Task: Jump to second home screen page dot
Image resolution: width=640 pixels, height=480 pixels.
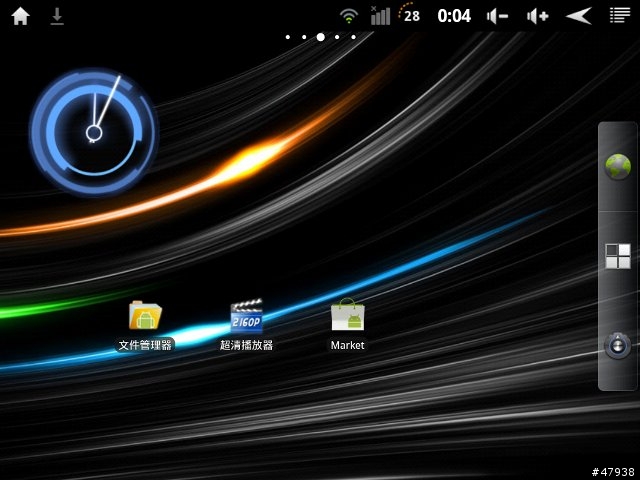Action: (x=304, y=37)
